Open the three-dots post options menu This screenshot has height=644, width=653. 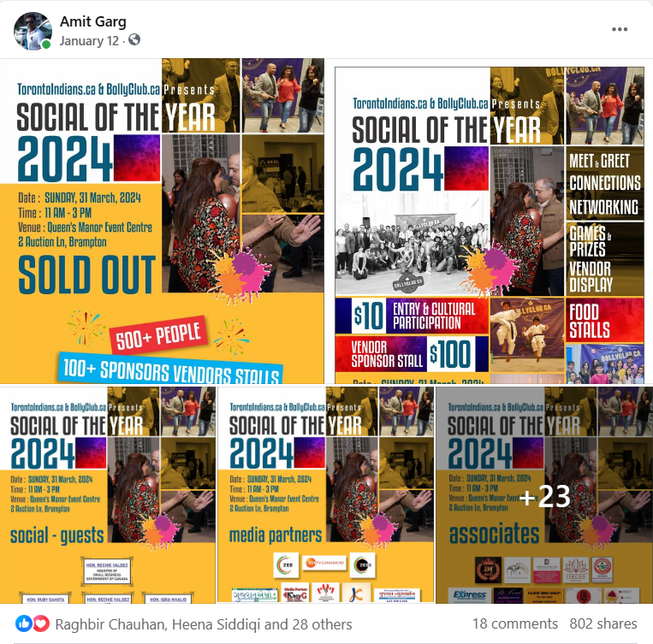(620, 29)
